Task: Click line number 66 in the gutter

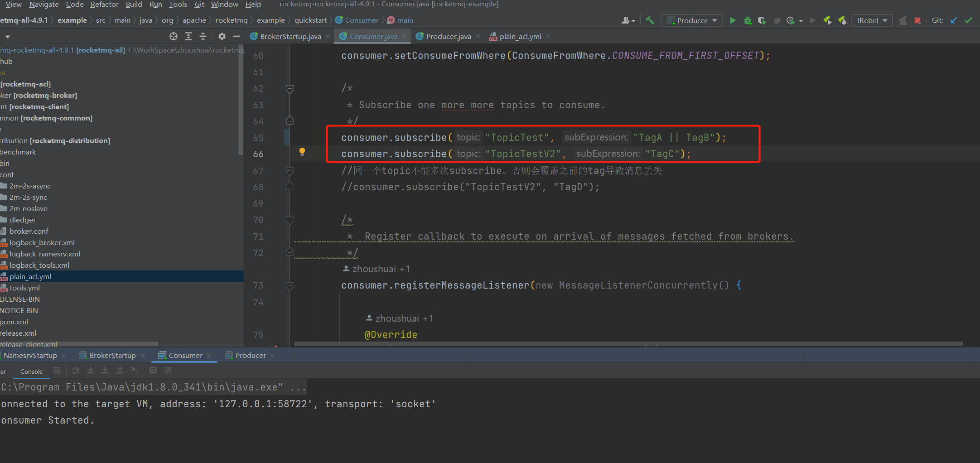Action: [258, 154]
